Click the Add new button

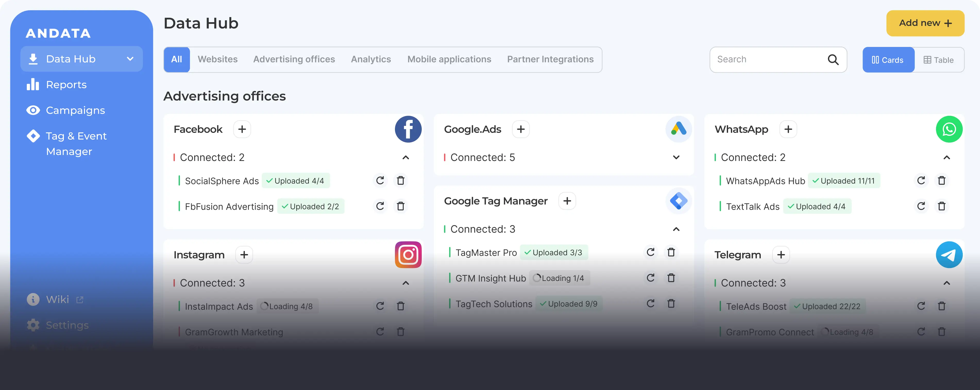[x=925, y=23]
